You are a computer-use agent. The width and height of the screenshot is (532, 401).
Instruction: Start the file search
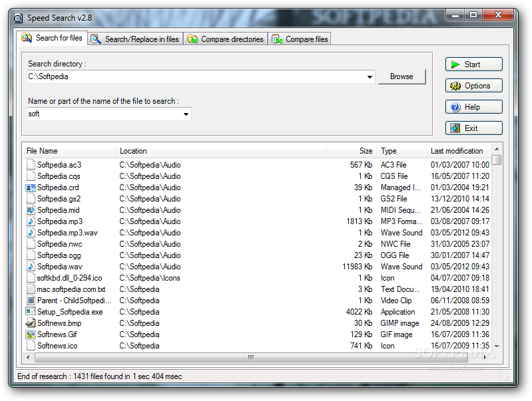[x=473, y=65]
